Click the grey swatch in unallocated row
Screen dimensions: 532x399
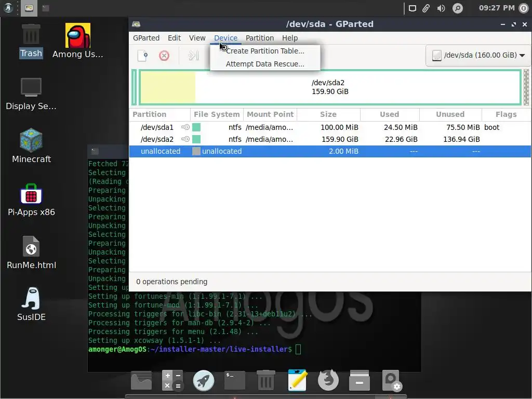pyautogui.click(x=196, y=151)
